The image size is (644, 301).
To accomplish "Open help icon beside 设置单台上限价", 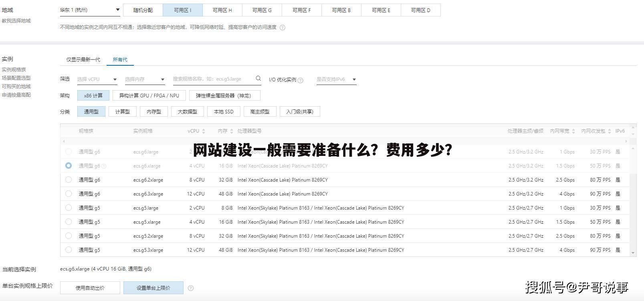I will (x=191, y=288).
